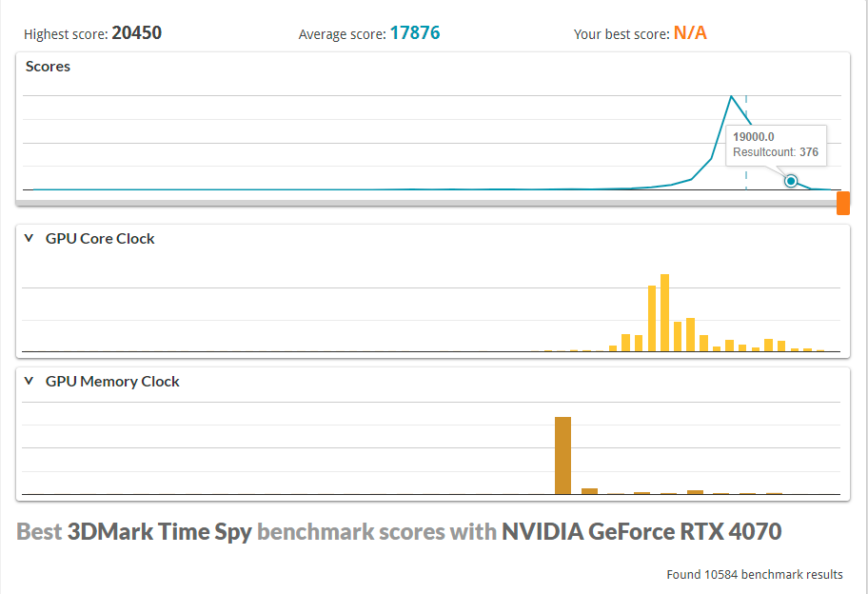Screen dimensions: 868x594
Task: Collapse the GPU Memory Clock section chevron
Action: [30, 382]
